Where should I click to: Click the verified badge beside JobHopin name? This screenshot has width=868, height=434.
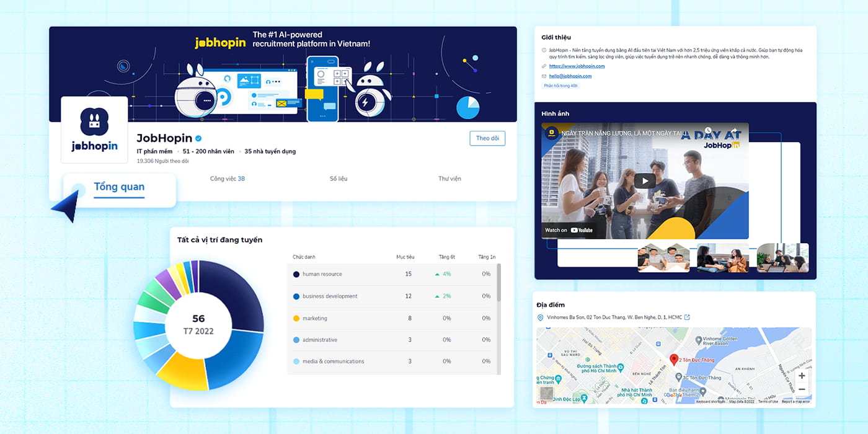(x=198, y=138)
